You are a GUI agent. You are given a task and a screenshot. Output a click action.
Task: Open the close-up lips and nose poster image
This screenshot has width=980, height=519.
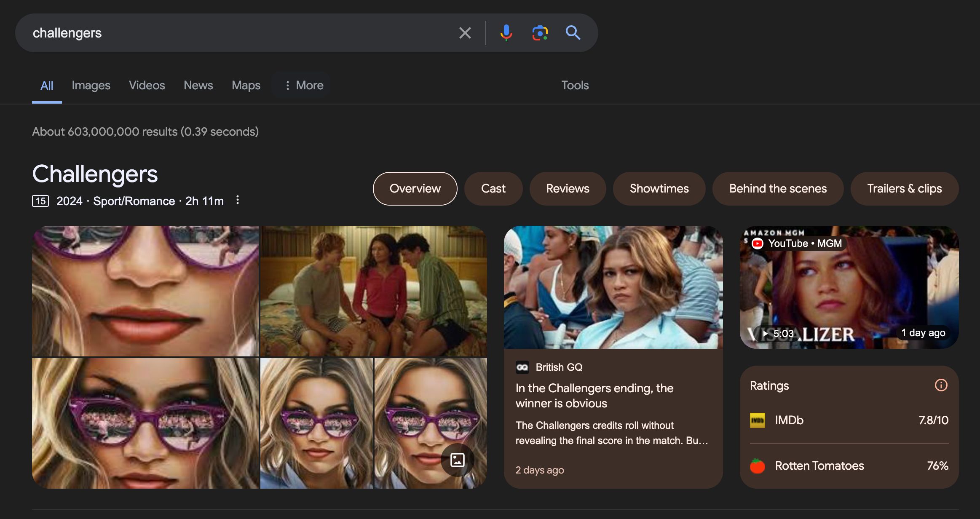(x=145, y=291)
